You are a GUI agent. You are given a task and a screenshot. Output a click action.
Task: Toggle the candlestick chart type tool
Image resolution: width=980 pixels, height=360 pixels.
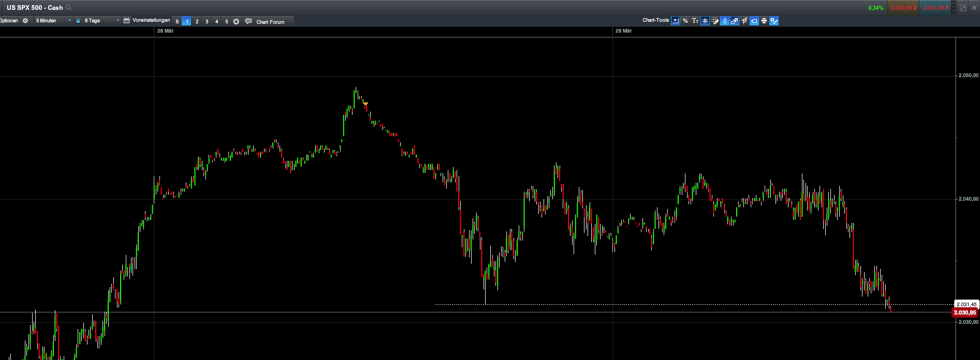[x=725, y=21]
